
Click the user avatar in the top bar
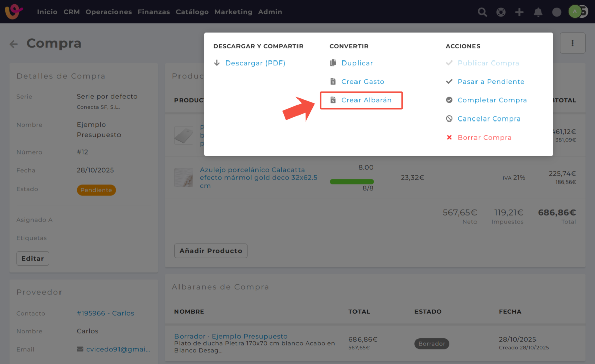(x=575, y=11)
